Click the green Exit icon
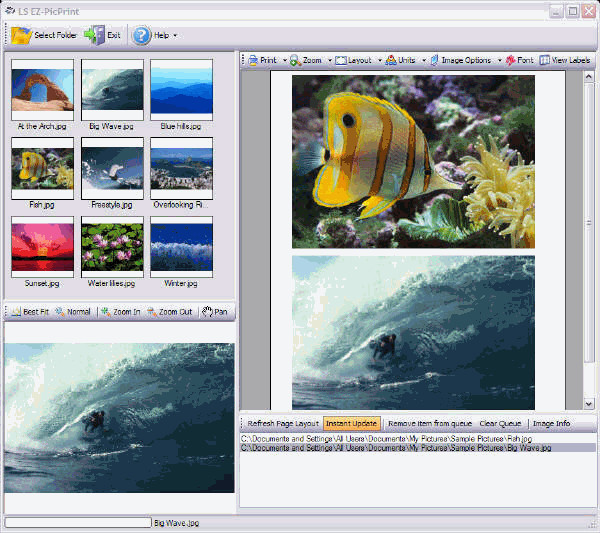The image size is (600, 533). point(93,35)
